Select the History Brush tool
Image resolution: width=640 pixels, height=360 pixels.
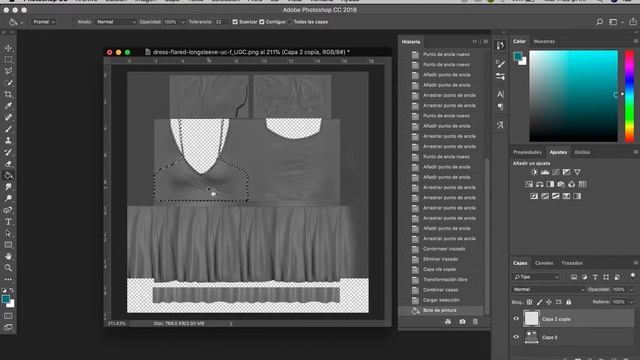pyautogui.click(x=8, y=152)
